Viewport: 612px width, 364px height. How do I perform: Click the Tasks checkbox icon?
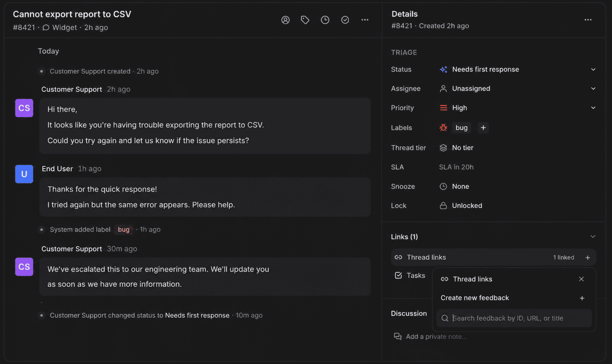coord(398,276)
